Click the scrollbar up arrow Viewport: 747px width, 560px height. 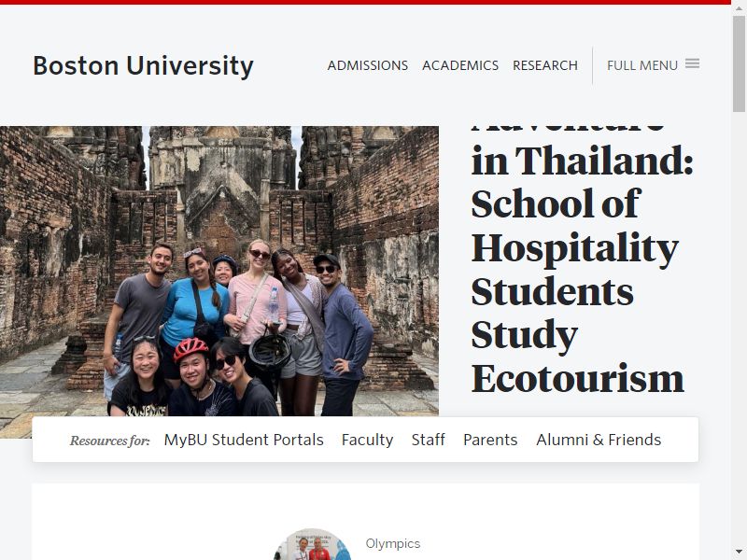pos(739,9)
